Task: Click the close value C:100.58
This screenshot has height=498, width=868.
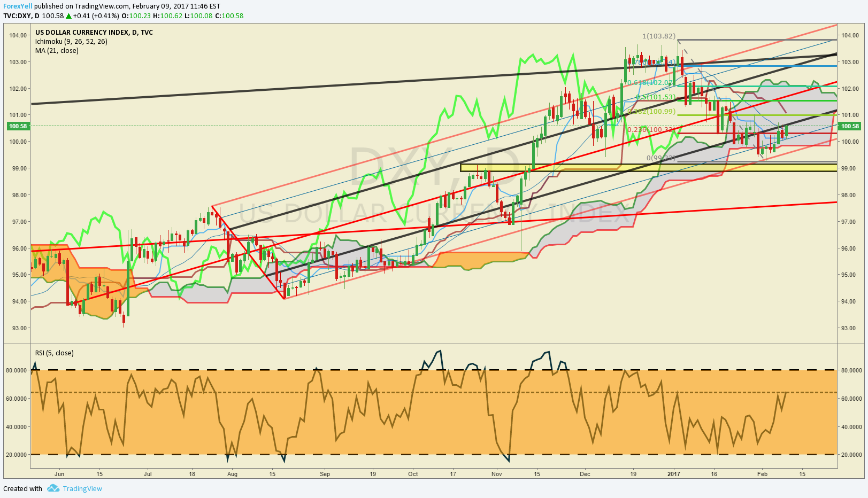Action: (229, 15)
